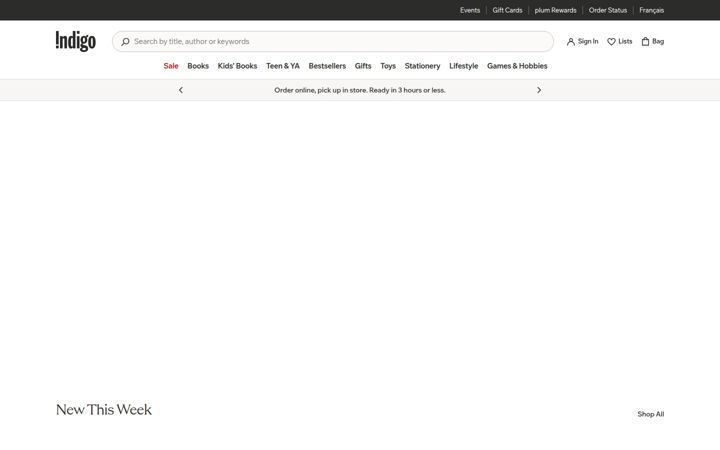Click the search magnifier icon
Viewport: 720px width, 450px height.
point(125,41)
